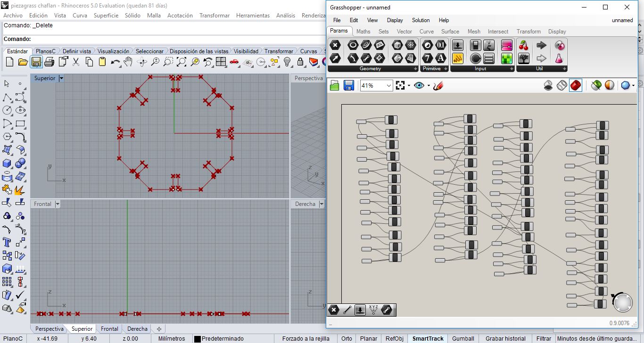Click the tree Data icon in Util
The image size is (644, 343).
coord(523,58)
